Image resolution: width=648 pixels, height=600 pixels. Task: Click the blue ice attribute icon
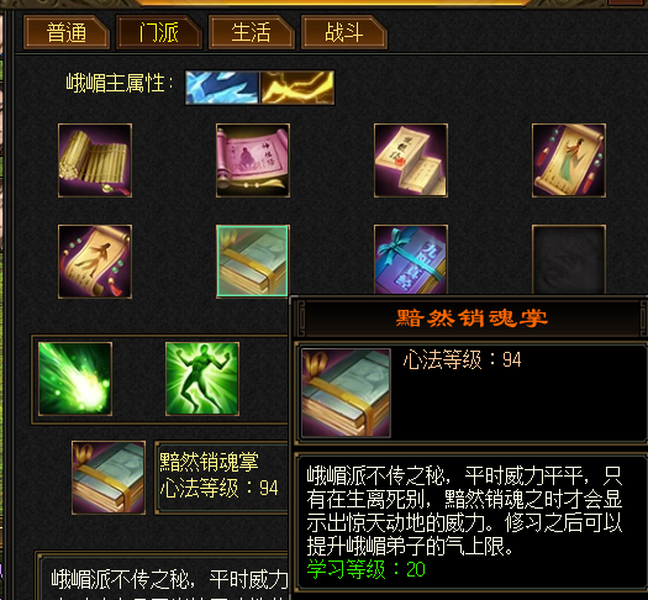pyautogui.click(x=222, y=87)
